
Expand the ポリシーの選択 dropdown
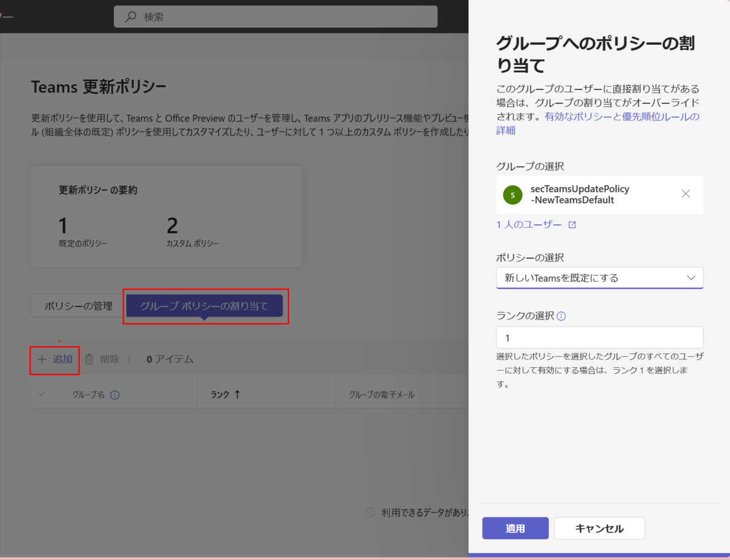point(600,278)
